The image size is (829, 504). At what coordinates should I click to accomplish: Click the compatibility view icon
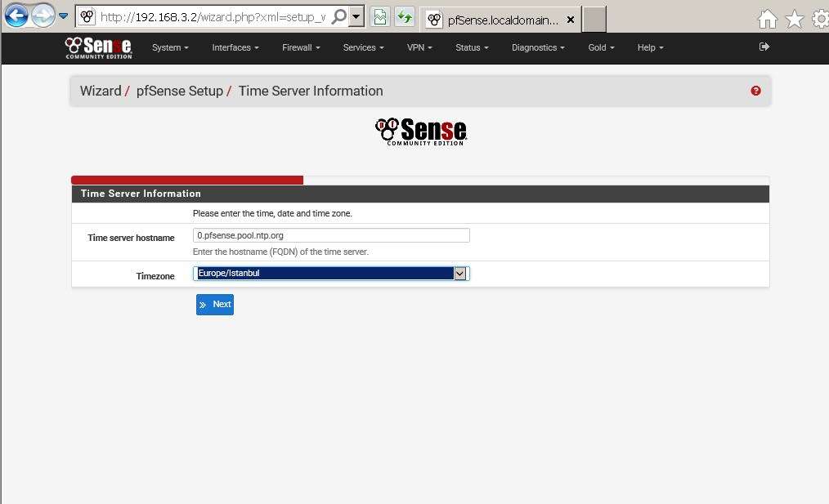(x=380, y=17)
